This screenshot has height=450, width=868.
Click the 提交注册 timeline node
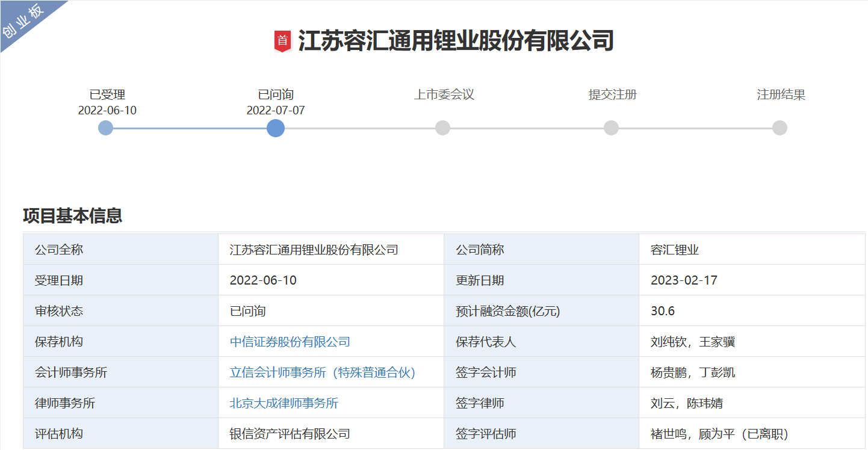pos(611,128)
